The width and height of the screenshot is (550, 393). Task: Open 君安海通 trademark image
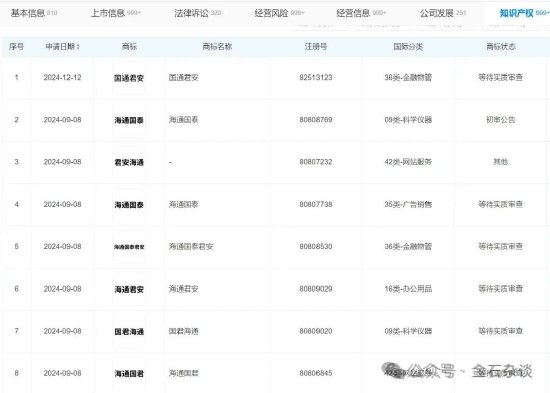pos(129,162)
